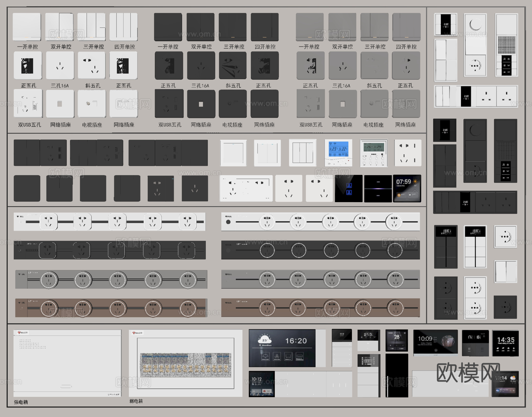Select white track strip with square adapters
The image size is (532, 417).
click(x=110, y=222)
